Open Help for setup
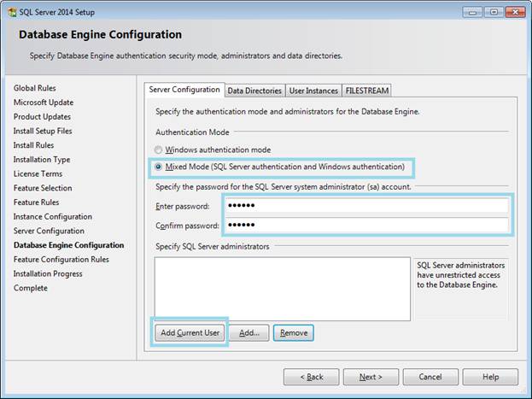Image resolution: width=532 pixels, height=399 pixels. click(491, 377)
